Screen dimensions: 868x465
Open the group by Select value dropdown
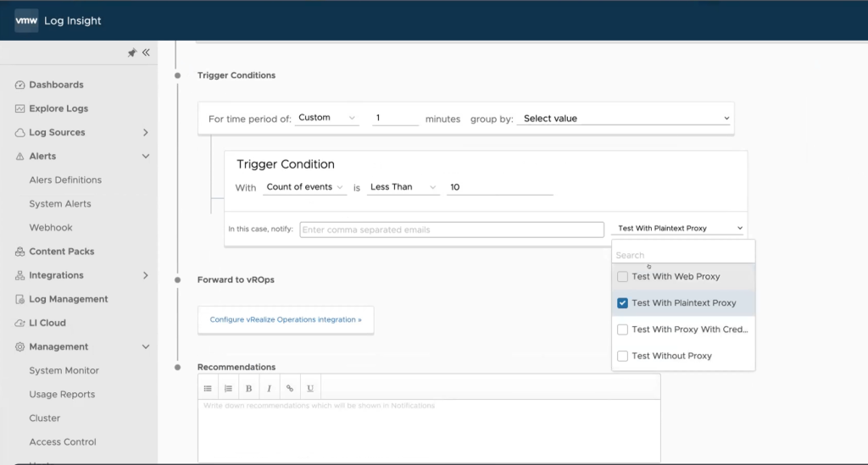pyautogui.click(x=625, y=119)
